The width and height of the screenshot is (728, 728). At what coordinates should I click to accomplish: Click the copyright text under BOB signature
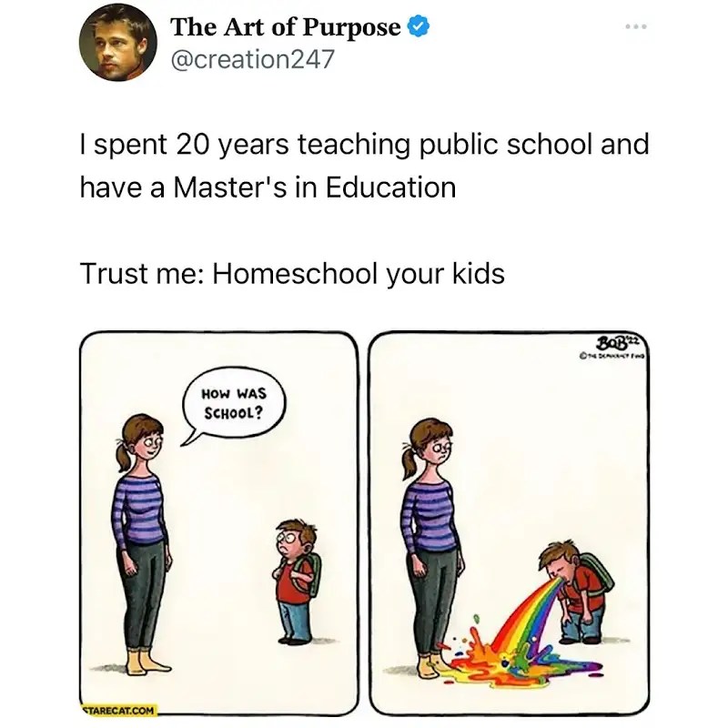click(612, 356)
